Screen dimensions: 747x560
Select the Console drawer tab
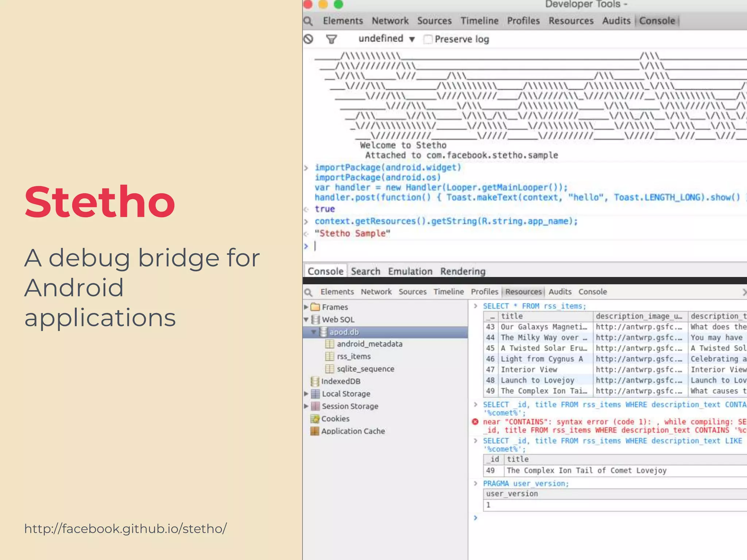pos(325,271)
